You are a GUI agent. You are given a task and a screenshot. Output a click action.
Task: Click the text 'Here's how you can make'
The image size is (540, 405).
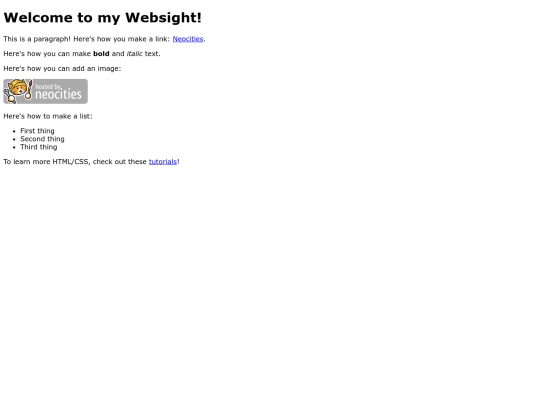(x=47, y=54)
